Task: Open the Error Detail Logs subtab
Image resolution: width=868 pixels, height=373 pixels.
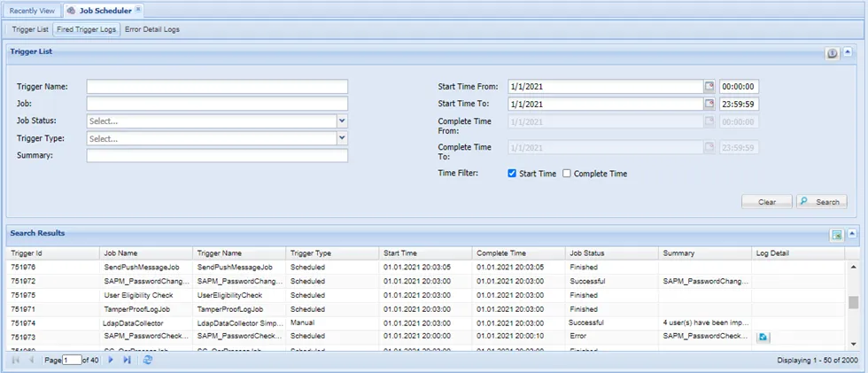Action: [152, 30]
